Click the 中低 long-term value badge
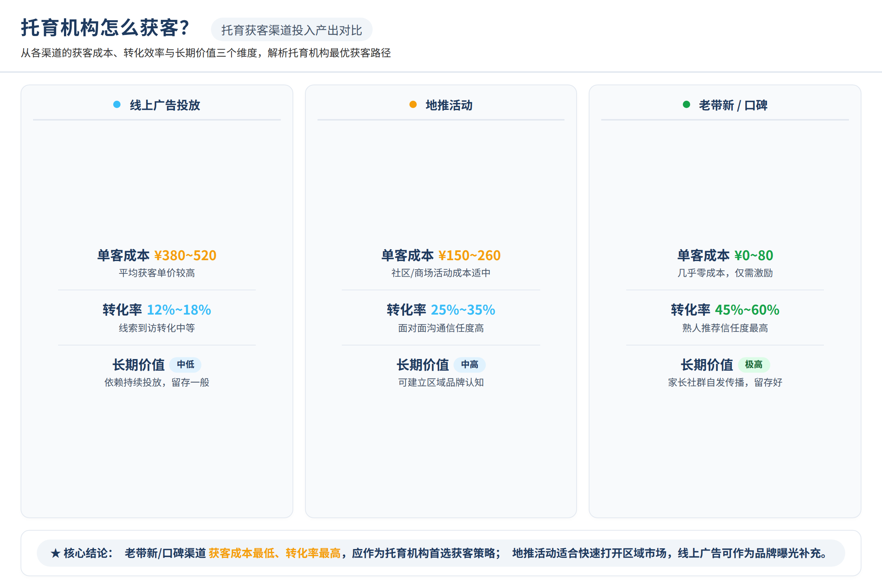Image resolution: width=882 pixels, height=588 pixels. 185,365
